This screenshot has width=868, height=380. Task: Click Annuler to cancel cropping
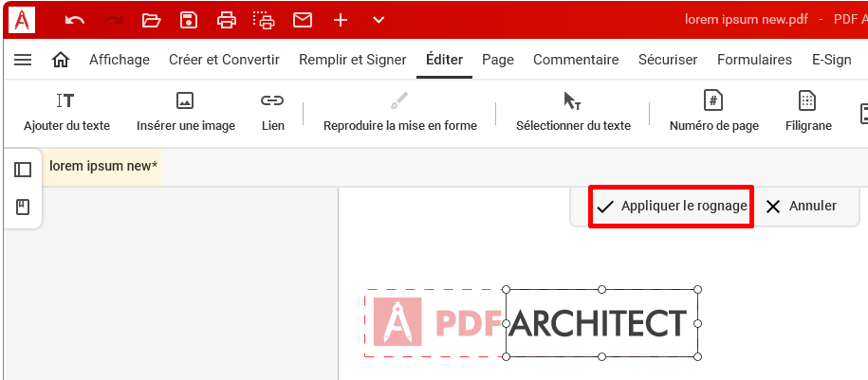pos(801,207)
